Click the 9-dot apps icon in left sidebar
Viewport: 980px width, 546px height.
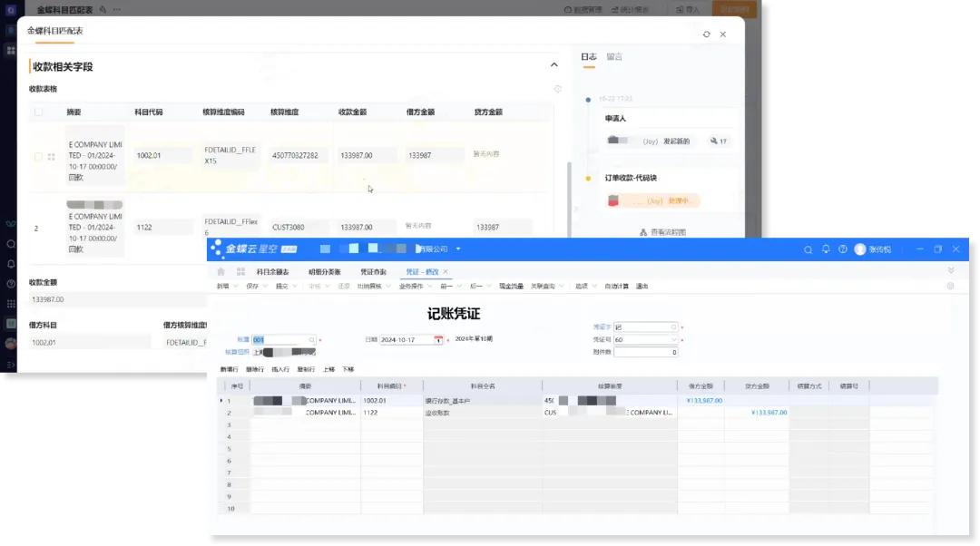click(x=11, y=304)
